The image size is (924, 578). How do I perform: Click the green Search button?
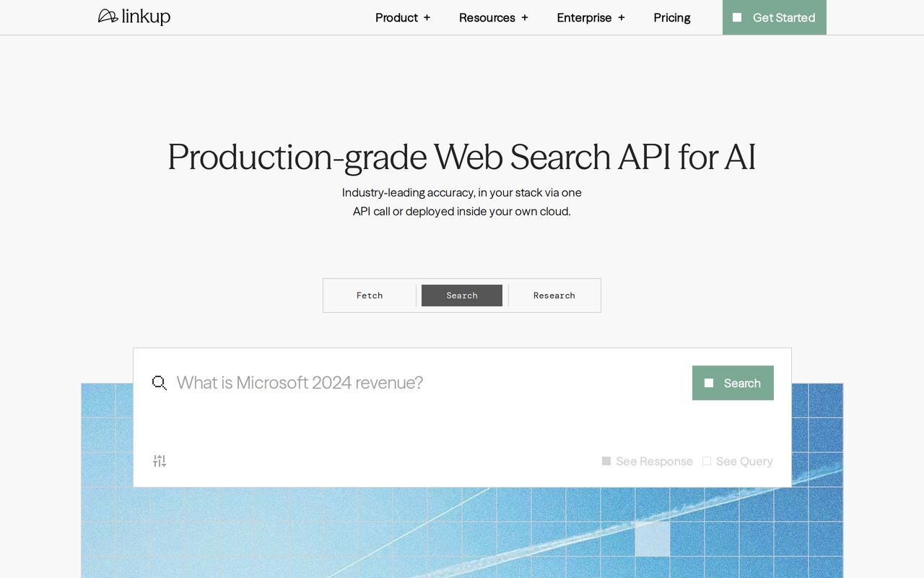733,383
